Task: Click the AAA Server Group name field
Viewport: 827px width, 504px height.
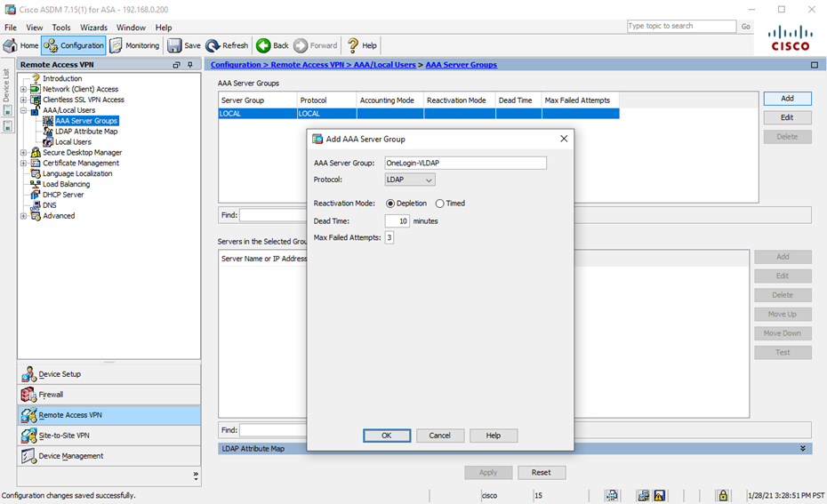Action: (x=466, y=163)
